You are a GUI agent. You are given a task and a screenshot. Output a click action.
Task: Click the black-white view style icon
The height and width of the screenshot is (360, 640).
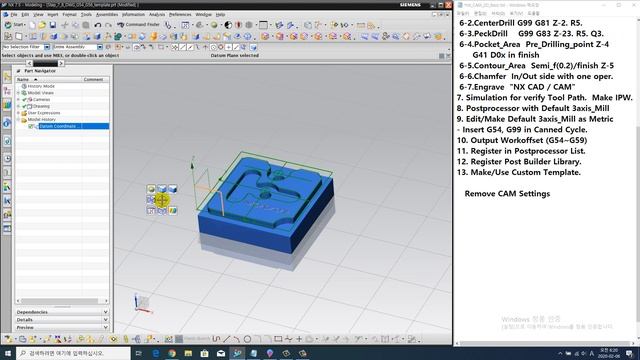tap(228, 25)
